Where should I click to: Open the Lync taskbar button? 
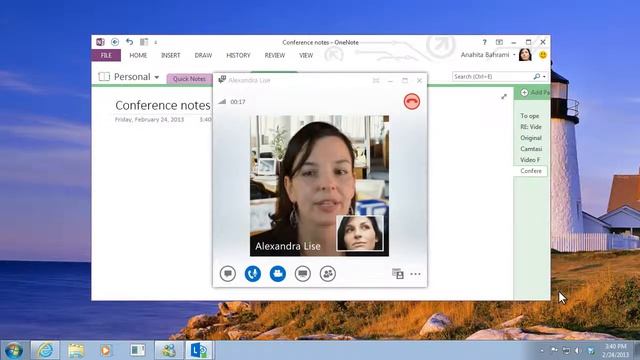coord(199,350)
